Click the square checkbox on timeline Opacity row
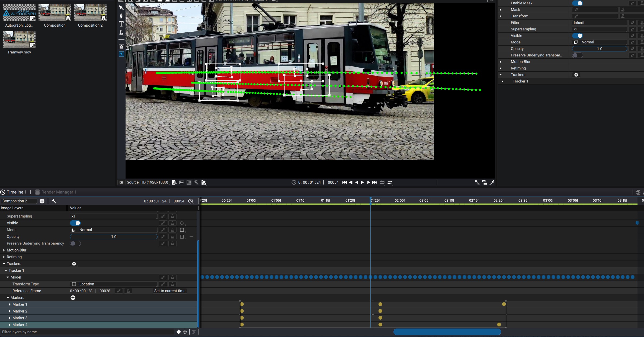This screenshot has width=644, height=337. coord(182,237)
